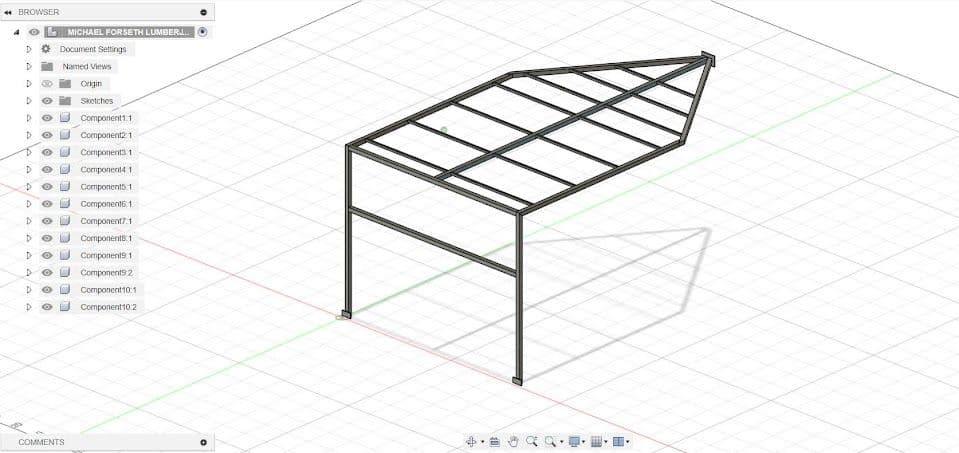Image resolution: width=959 pixels, height=453 pixels.
Task: Expand Document Settings node
Action: (x=28, y=49)
